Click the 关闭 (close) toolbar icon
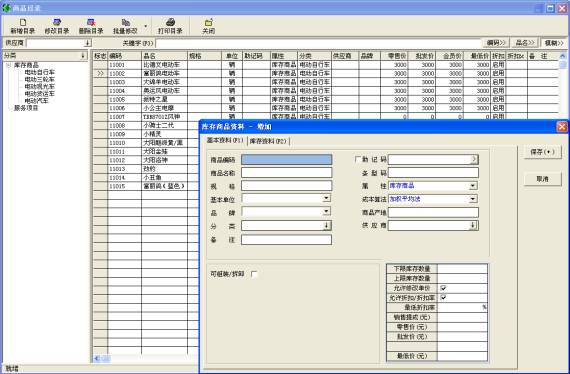Screen dimensions: 570x374 pyautogui.click(x=209, y=23)
